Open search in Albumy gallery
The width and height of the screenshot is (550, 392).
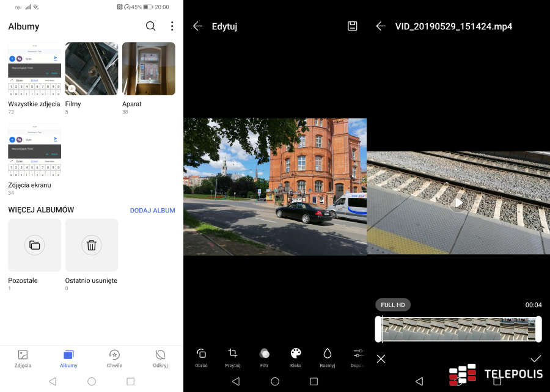point(150,26)
